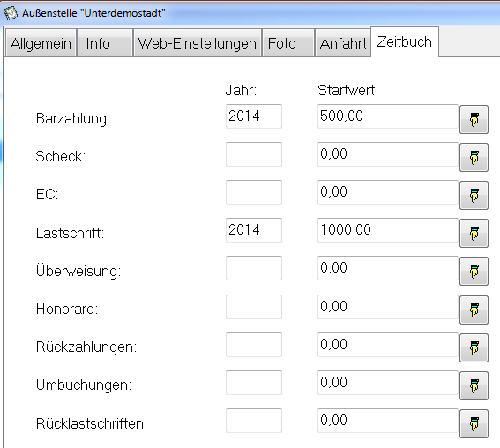Screen dimensions: 500x448
Task: Click the 'Umbuchungen:' label
Action: pos(84,385)
